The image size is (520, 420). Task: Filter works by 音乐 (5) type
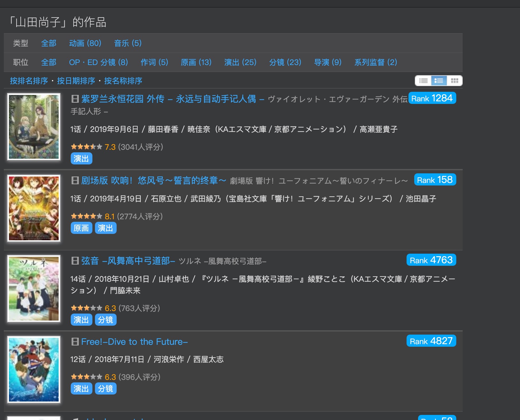[x=127, y=43]
